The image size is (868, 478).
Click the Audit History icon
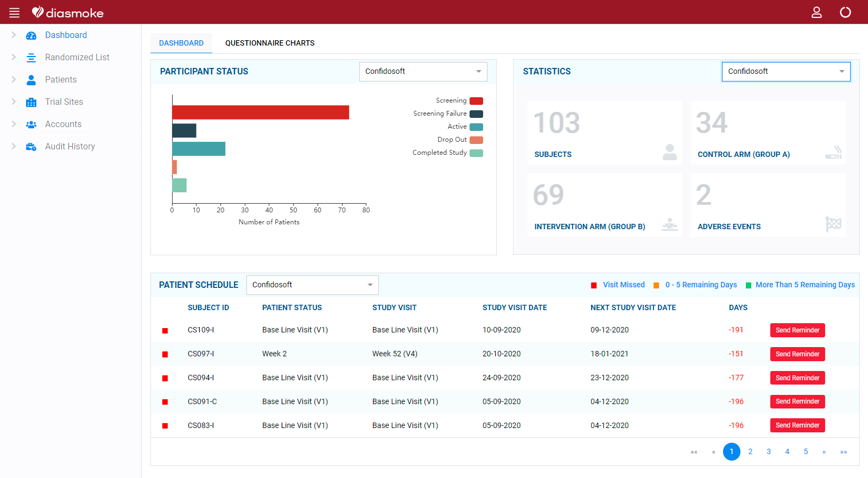pos(31,147)
